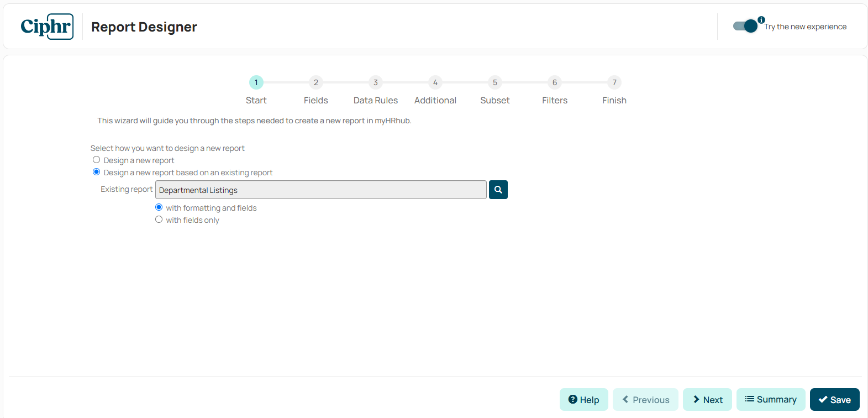Screen dimensions: 868x418
Task: Click the info icon beside the toggle
Action: (x=761, y=20)
